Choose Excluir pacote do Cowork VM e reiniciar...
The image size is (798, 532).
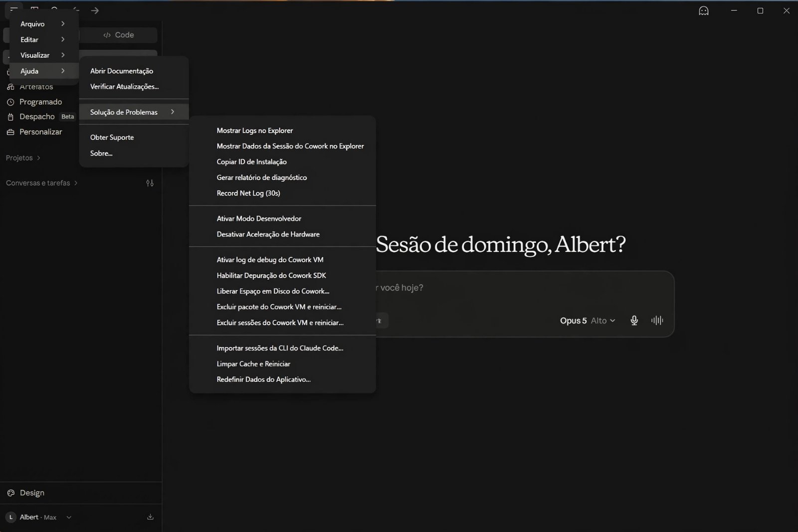(282, 307)
